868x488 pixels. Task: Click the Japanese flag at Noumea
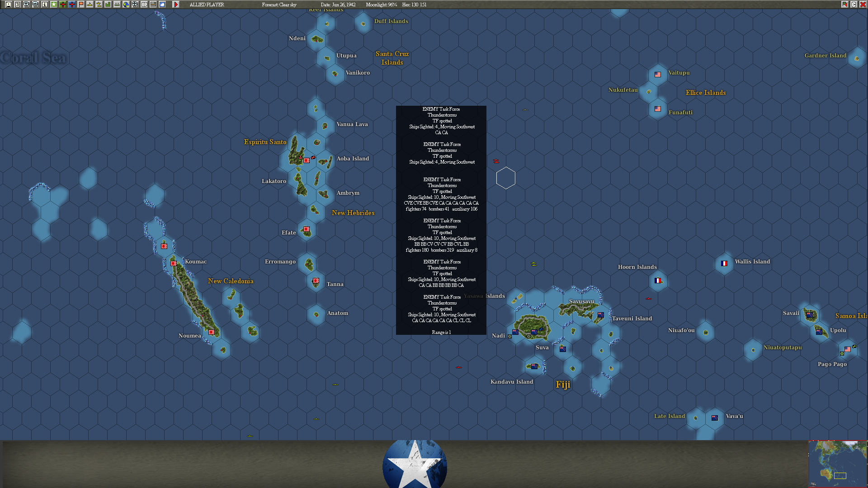[212, 332]
